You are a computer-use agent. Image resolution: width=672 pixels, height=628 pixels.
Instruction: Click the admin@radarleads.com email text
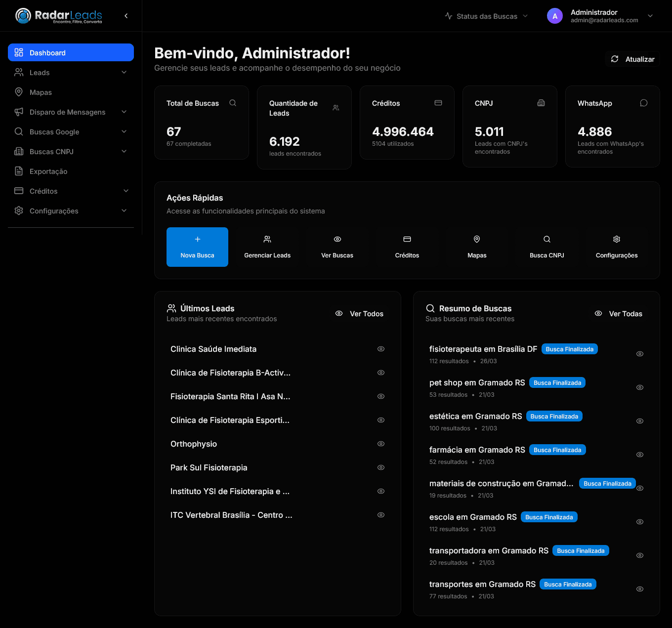[604, 20]
